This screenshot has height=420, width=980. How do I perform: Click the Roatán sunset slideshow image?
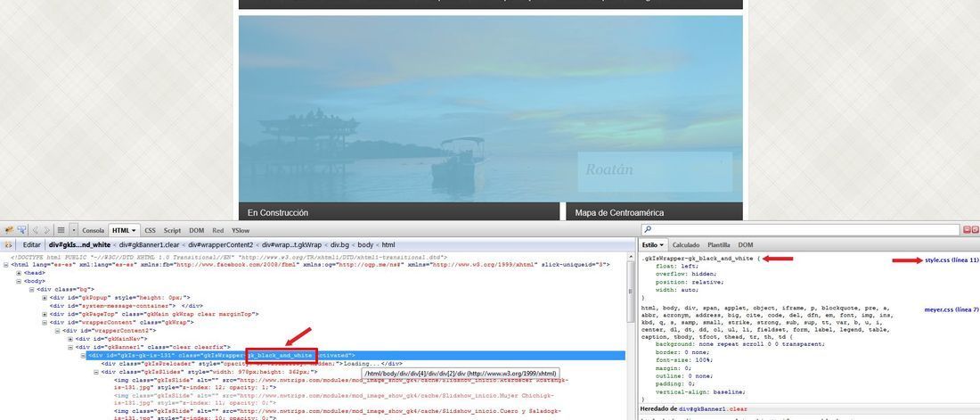click(x=491, y=108)
